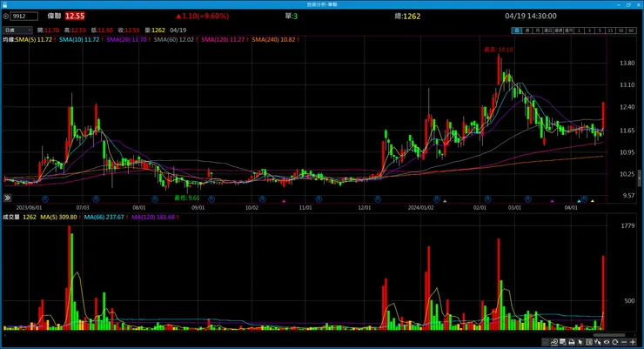Open the 日線 chart period dropdown
644x349 pixels.
(x=17, y=30)
